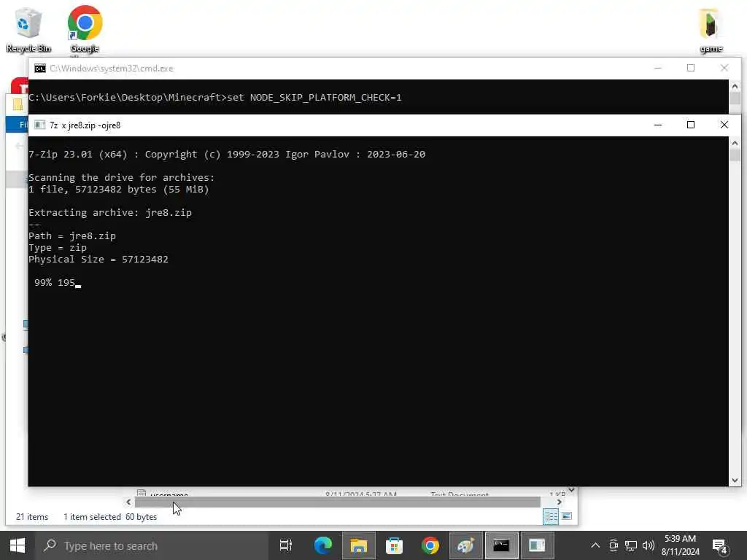
Task: Click 'Extracting archive: jre8.zip' line
Action: tap(110, 213)
